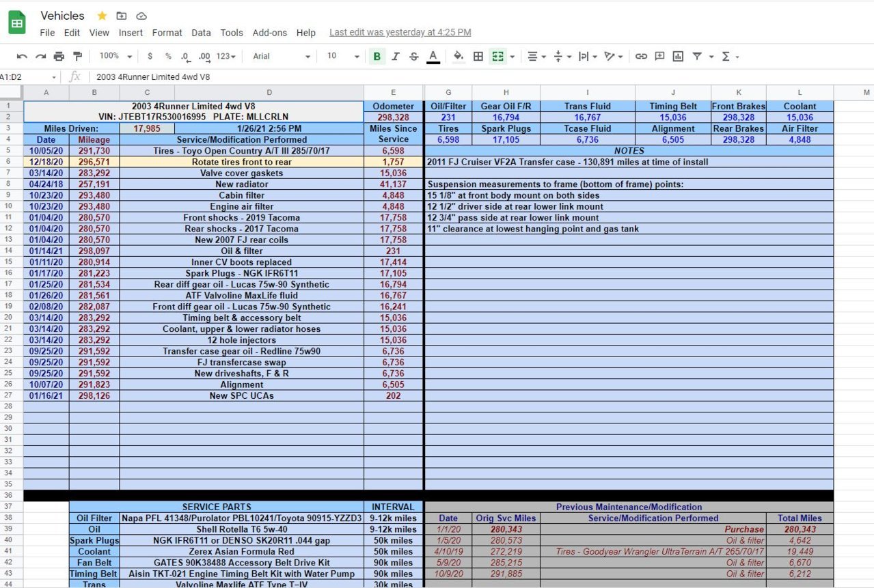Click the Undo arrow in toolbar

[x=22, y=56]
